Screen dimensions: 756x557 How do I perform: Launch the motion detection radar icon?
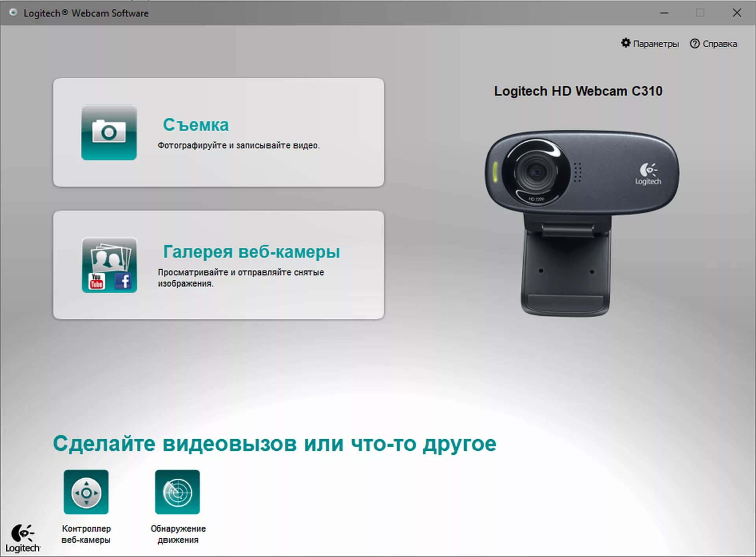(x=177, y=492)
